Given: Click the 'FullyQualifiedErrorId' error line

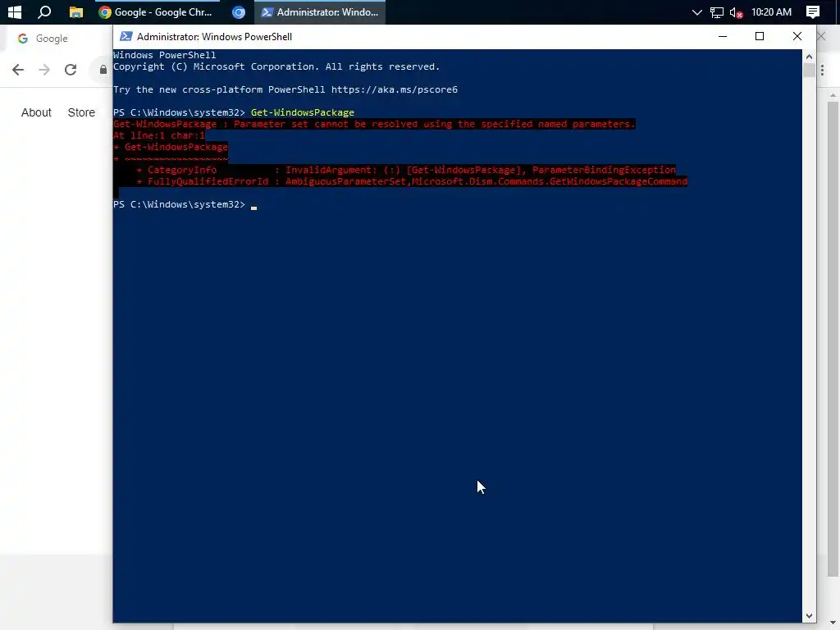Looking at the screenshot, I should tap(412, 181).
